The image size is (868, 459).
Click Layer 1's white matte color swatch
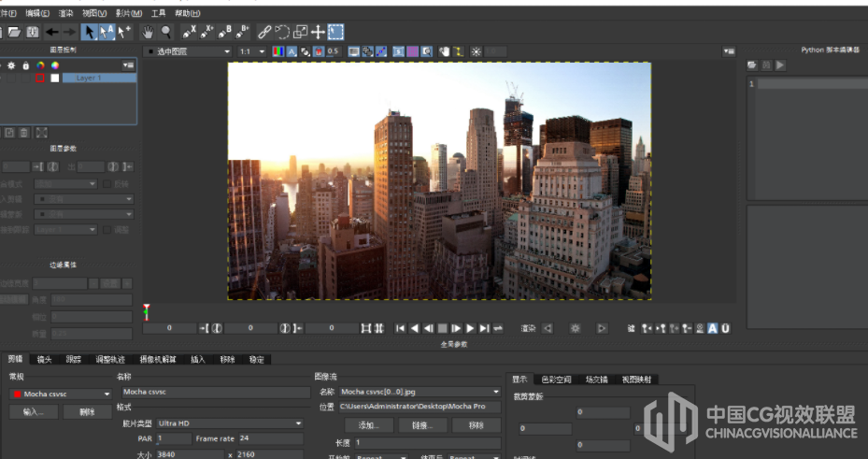coord(55,79)
